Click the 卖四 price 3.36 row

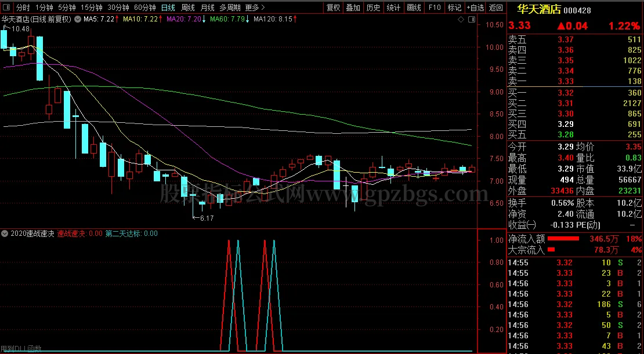tap(575, 50)
